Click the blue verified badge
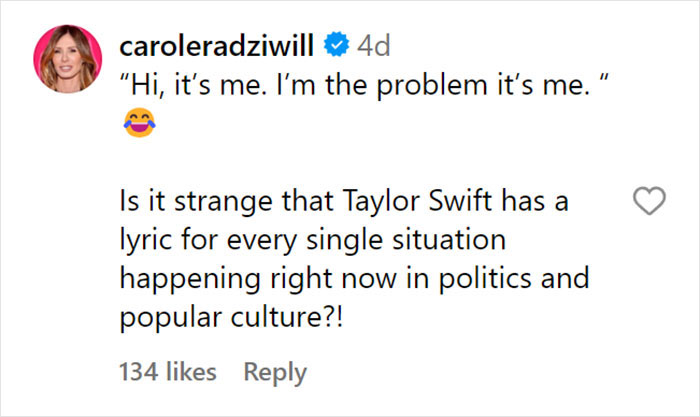The width and height of the screenshot is (700, 417). [339, 46]
